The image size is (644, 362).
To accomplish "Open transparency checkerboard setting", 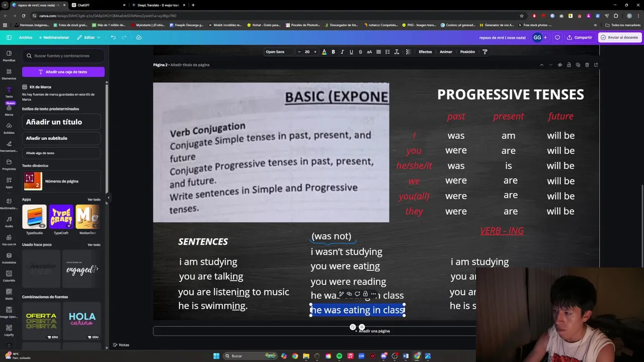I will pyautogui.click(x=408, y=52).
